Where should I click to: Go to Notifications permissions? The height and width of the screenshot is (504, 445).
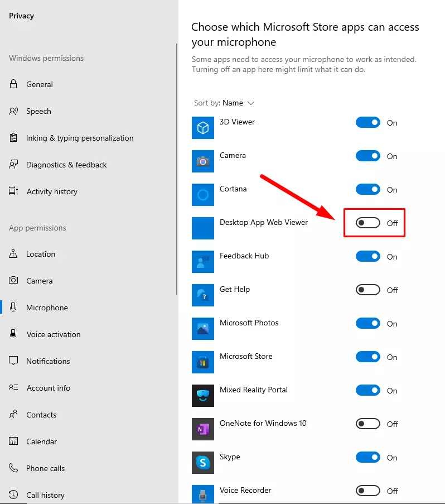tap(48, 361)
